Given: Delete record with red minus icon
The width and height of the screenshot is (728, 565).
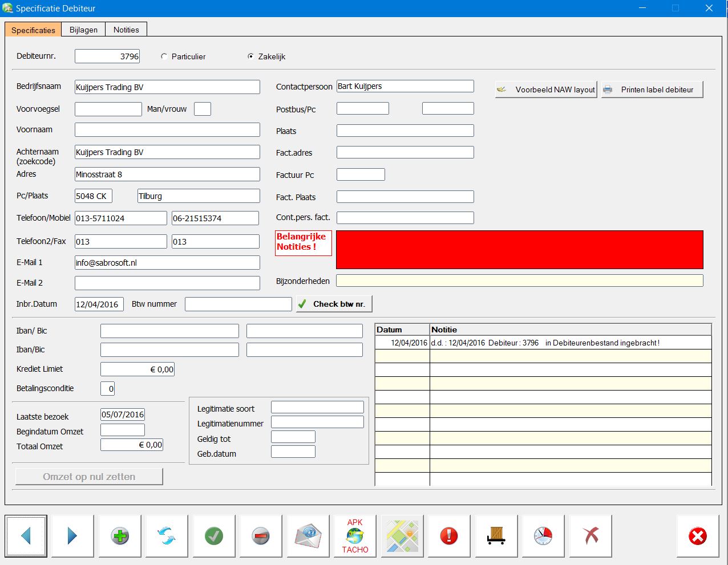Looking at the screenshot, I should [261, 536].
